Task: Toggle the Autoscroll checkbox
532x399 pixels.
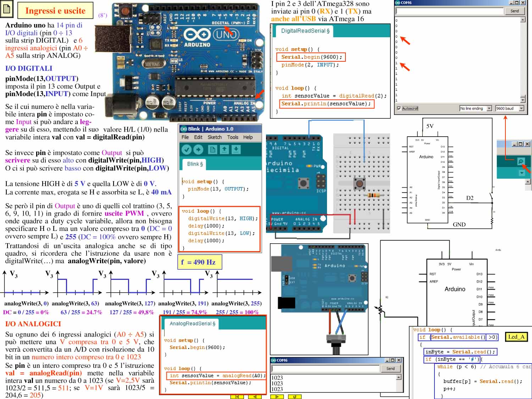Action: coord(399,109)
